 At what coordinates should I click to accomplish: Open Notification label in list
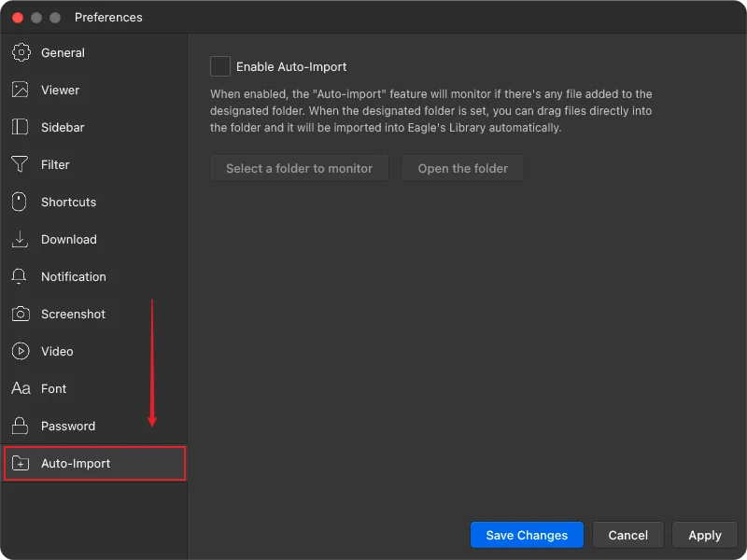pyautogui.click(x=74, y=276)
